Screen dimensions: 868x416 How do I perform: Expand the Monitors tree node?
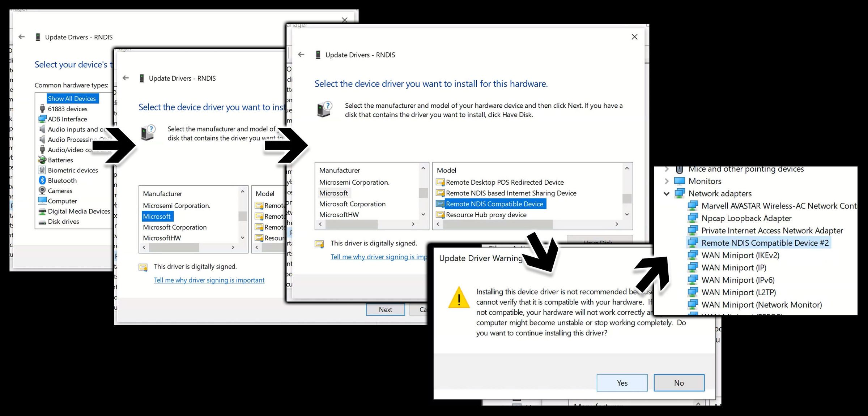667,181
